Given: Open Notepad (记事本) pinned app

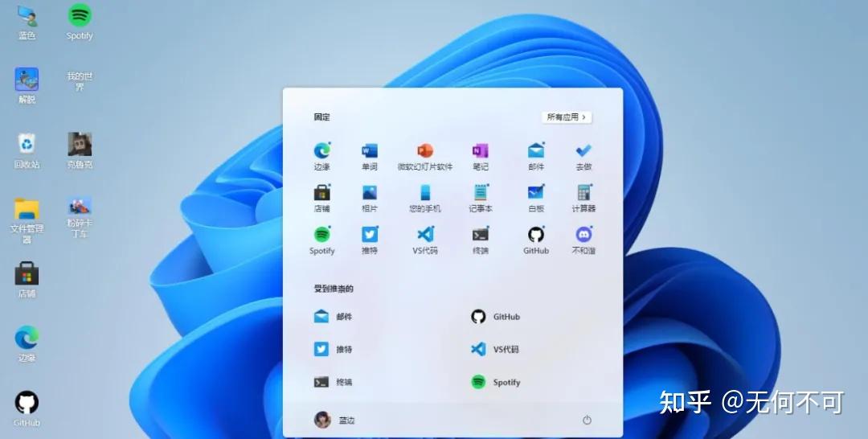Looking at the screenshot, I should click(x=480, y=198).
